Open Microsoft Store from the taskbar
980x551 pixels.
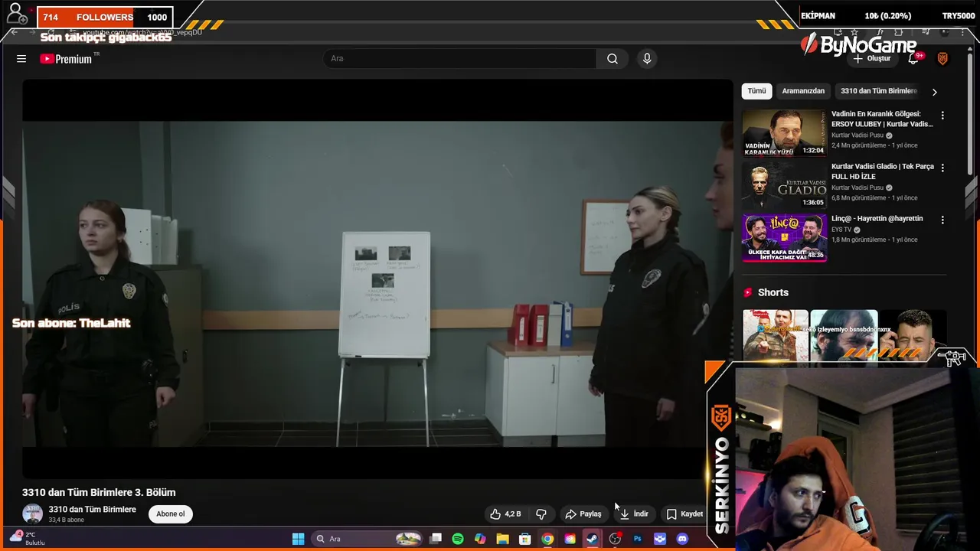click(525, 539)
